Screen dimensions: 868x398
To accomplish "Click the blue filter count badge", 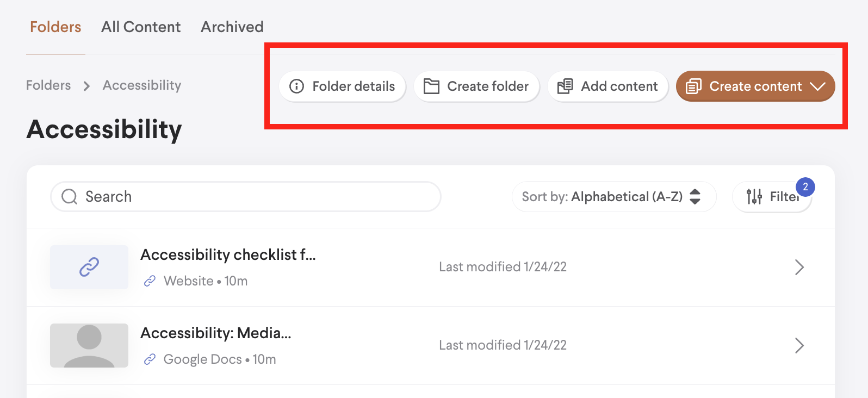I will click(x=805, y=187).
